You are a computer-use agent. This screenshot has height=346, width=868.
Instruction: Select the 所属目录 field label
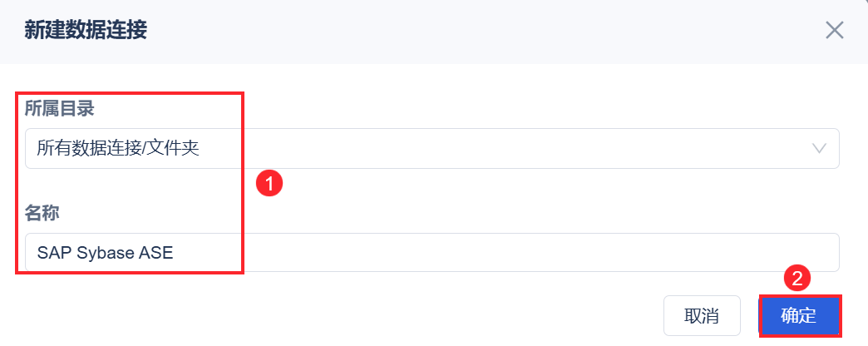pyautogui.click(x=59, y=108)
